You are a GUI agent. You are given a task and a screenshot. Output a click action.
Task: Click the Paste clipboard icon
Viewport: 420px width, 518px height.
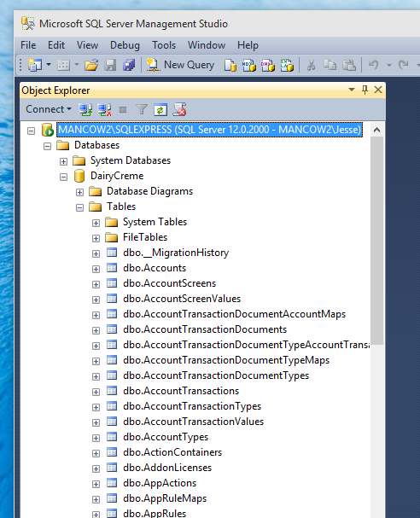coord(348,65)
